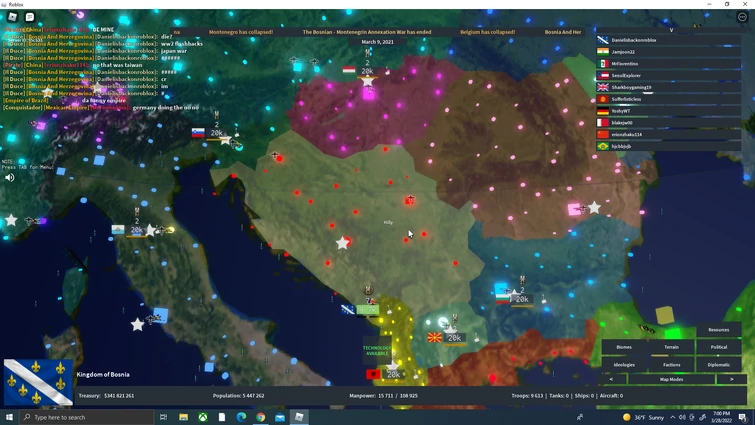755x425 pixels.
Task: Select player Danielisbackonroblox in the list
Action: click(x=668, y=40)
